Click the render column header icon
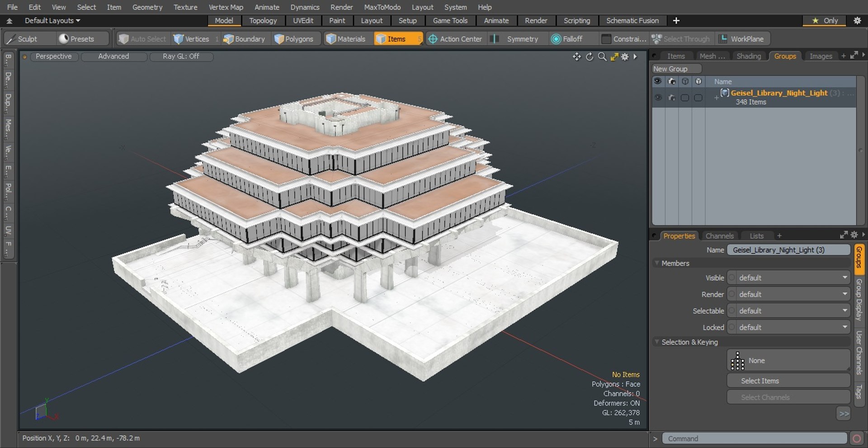This screenshot has height=448, width=868. pyautogui.click(x=671, y=81)
